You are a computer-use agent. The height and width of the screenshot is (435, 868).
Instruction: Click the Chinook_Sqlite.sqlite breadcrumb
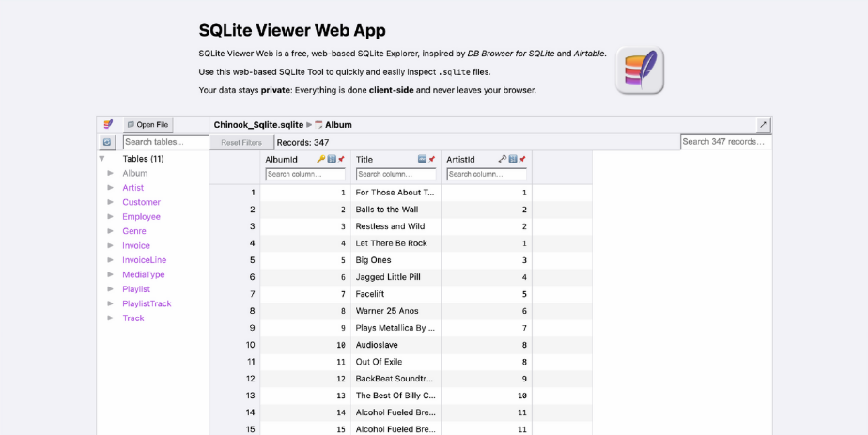click(258, 125)
